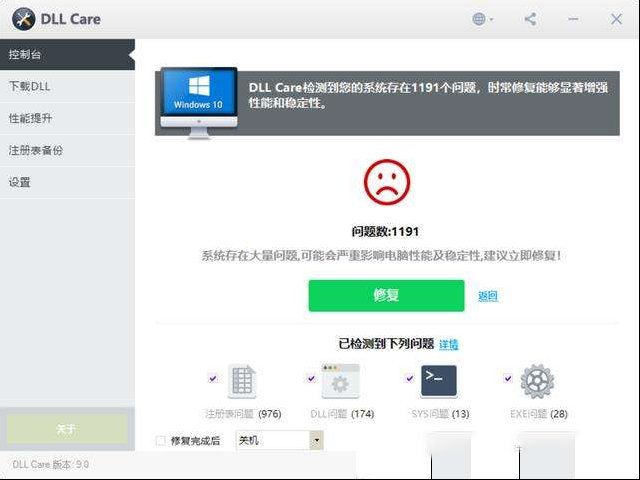Select 控制台 in the sidebar

[x=67, y=54]
